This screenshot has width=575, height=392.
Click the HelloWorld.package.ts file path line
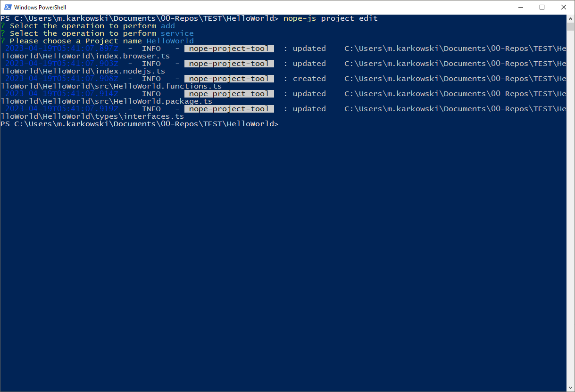(106, 101)
